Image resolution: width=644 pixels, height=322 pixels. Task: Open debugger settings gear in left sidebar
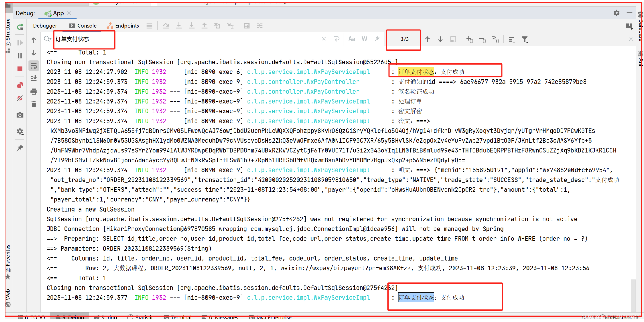tap(20, 132)
